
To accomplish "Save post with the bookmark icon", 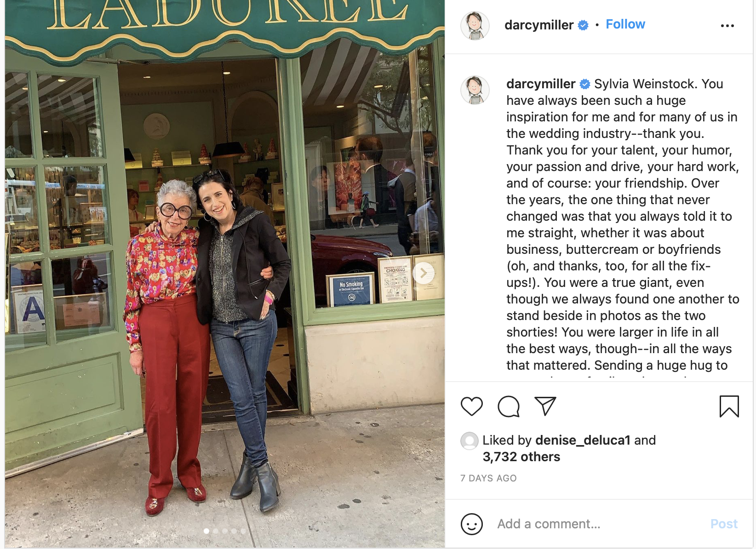I will 729,406.
